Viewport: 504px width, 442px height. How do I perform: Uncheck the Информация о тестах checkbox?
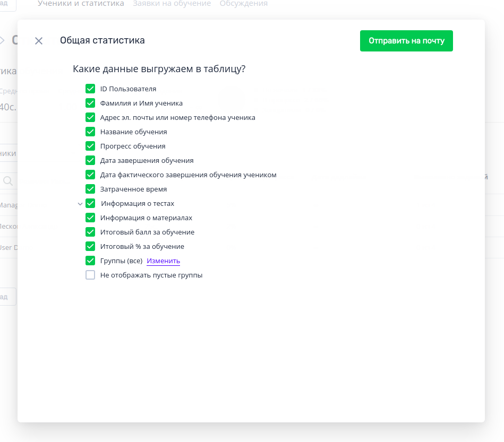(90, 203)
